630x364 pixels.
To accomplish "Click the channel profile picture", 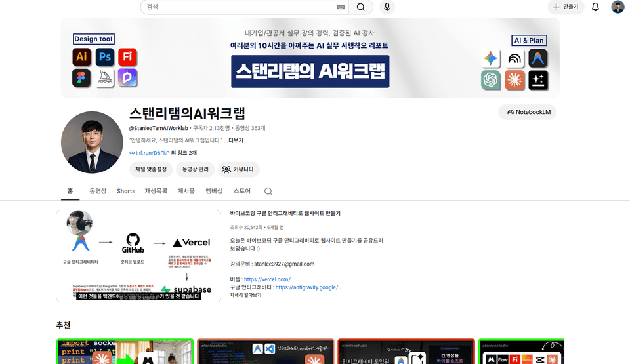I will [x=92, y=142].
